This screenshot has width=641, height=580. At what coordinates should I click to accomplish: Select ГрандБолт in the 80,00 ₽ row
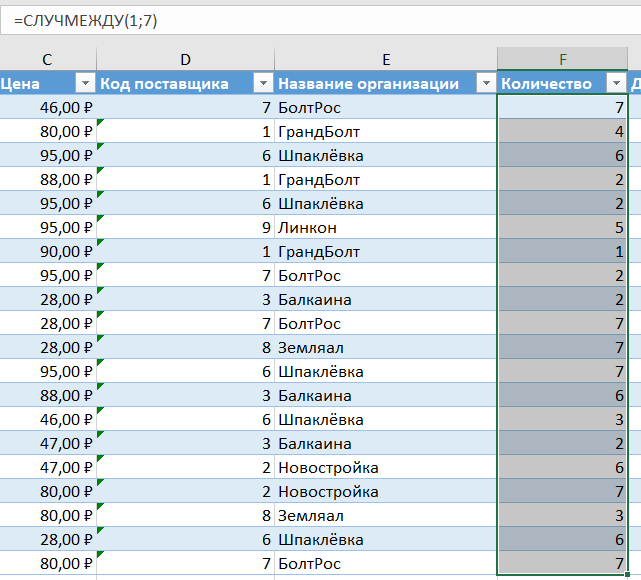point(386,132)
